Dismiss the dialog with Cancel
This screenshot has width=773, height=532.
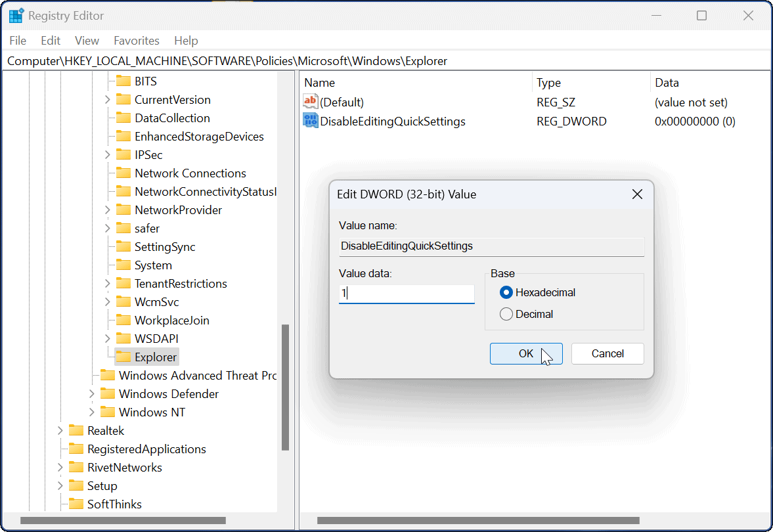(x=607, y=353)
